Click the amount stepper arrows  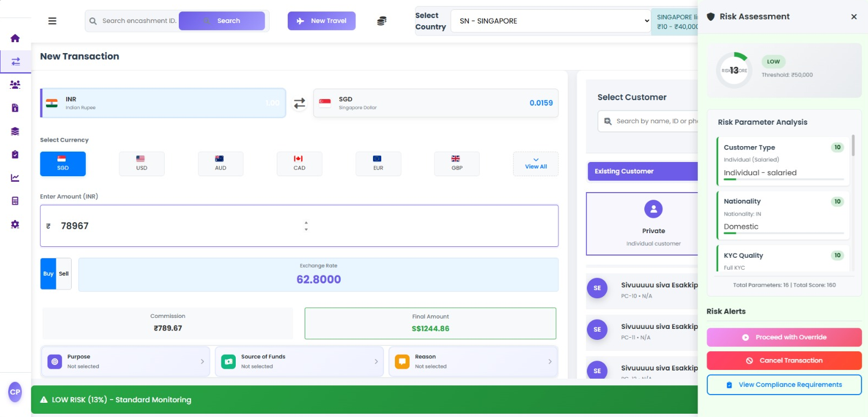click(x=306, y=226)
